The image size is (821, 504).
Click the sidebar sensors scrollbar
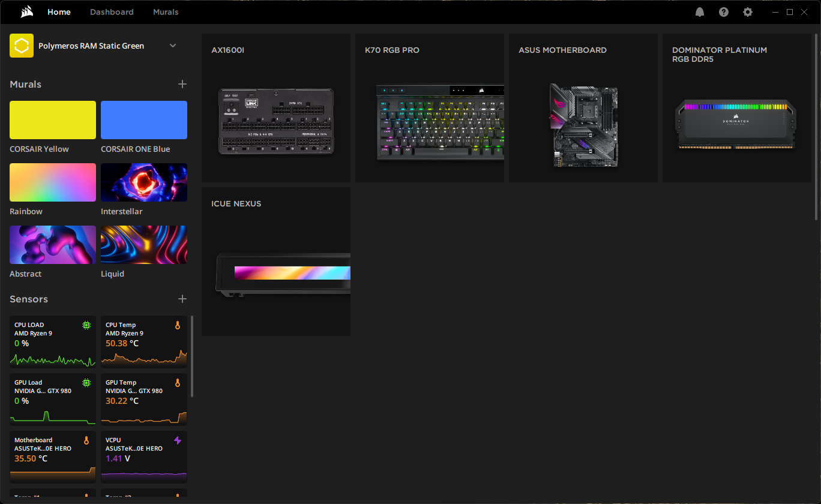point(192,356)
